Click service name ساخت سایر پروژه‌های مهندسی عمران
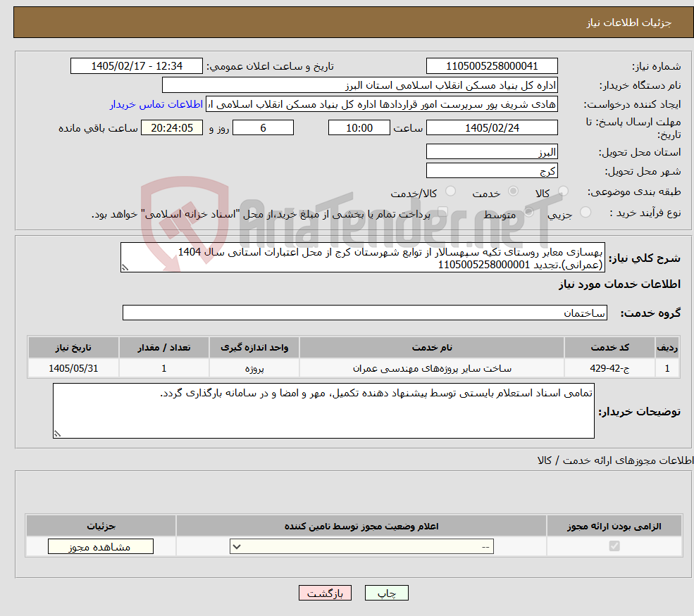 tap(432, 368)
